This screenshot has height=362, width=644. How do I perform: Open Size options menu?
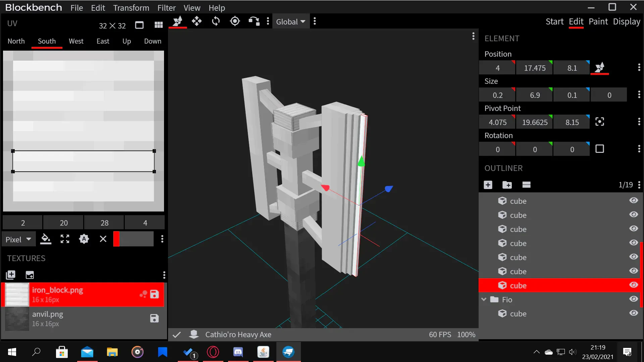(639, 95)
